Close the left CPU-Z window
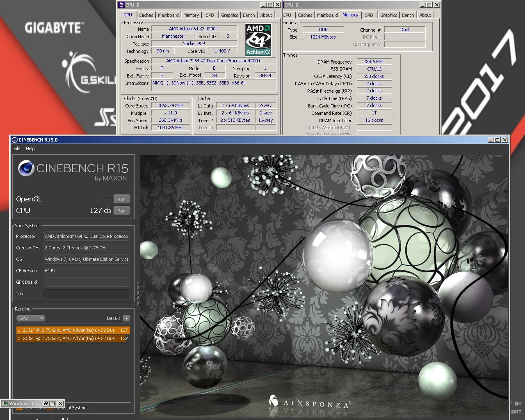The width and height of the screenshot is (525, 420). click(277, 5)
